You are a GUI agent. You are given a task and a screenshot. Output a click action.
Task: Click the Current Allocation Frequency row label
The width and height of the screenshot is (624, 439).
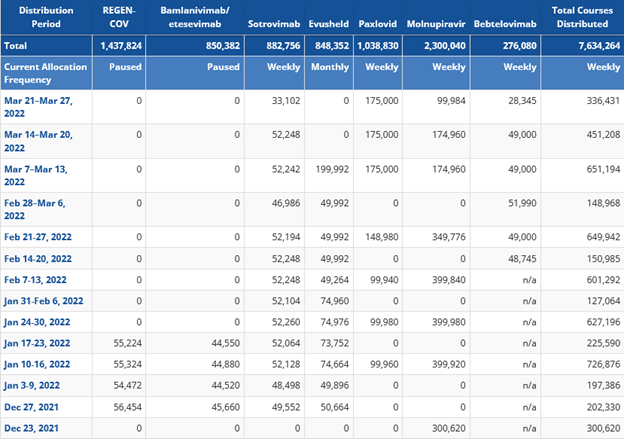point(44,72)
